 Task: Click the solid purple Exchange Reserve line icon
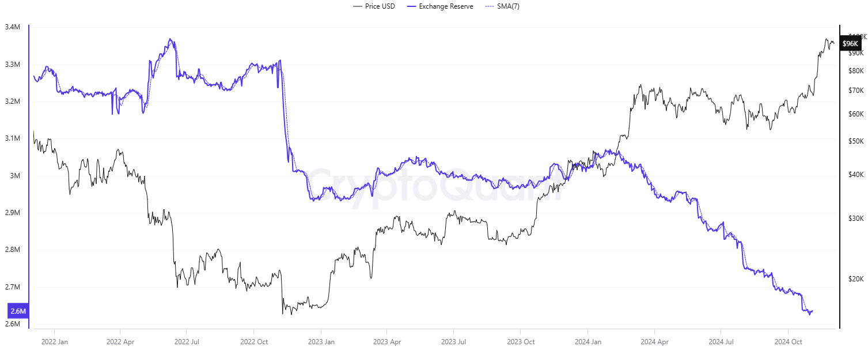coord(411,6)
